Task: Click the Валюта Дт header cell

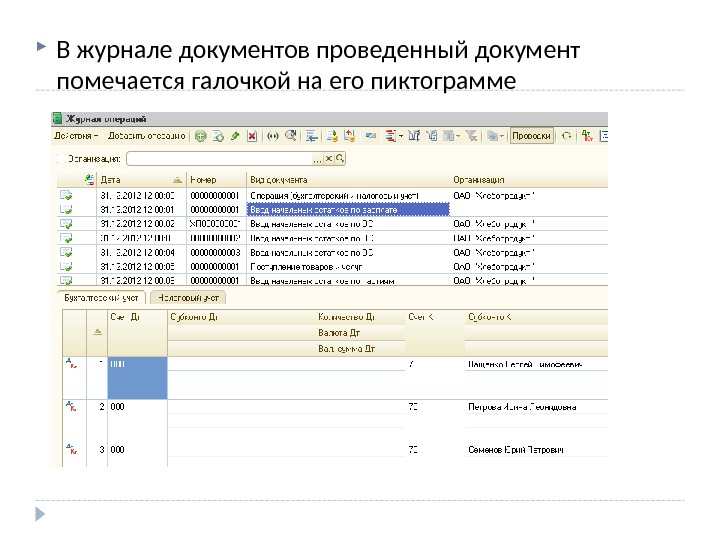Action: tap(339, 332)
